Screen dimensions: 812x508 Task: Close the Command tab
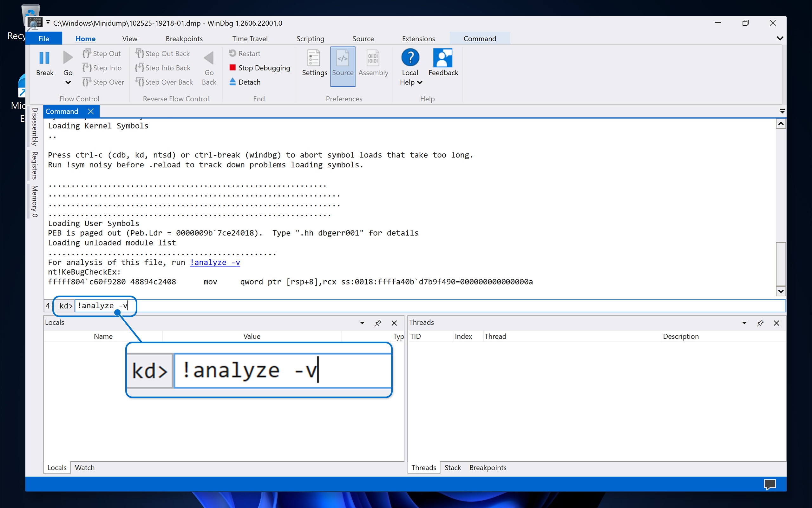pos(91,111)
